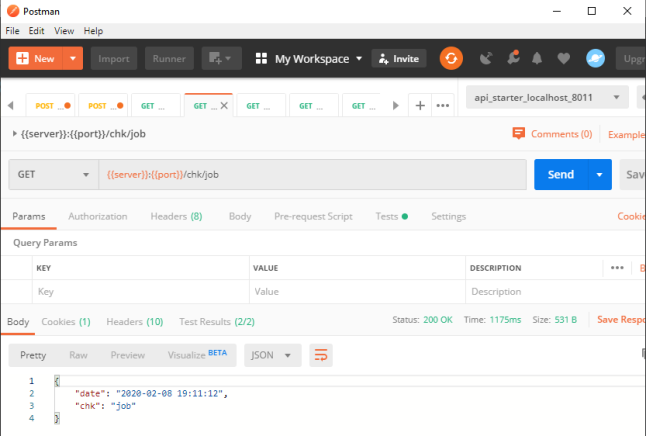
Task: Add a new request tab with plus
Action: [420, 105]
